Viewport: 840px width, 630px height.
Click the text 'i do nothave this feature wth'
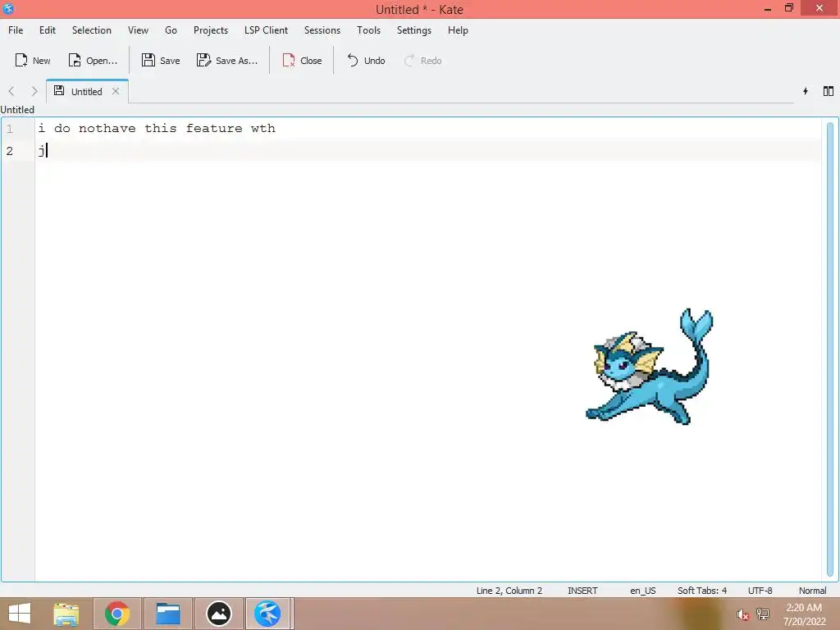[157, 128]
